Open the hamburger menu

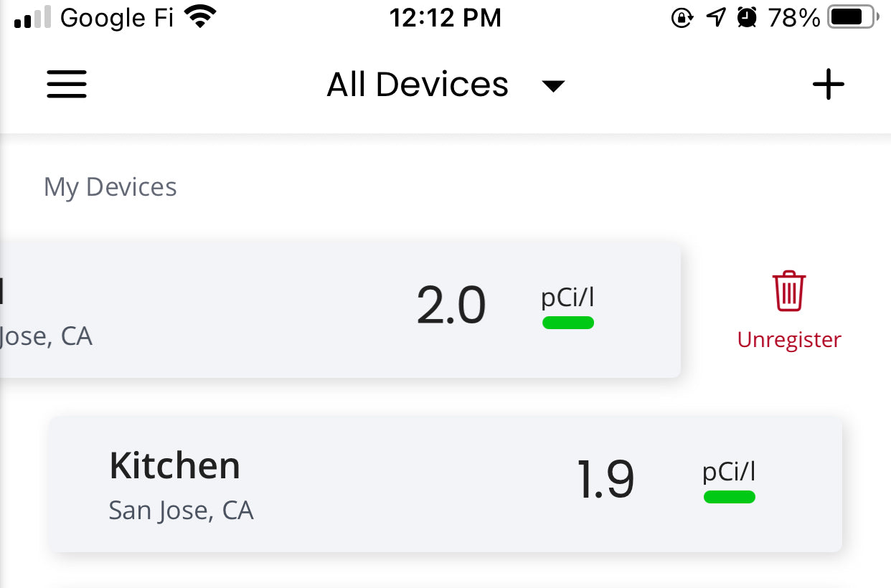coord(67,85)
